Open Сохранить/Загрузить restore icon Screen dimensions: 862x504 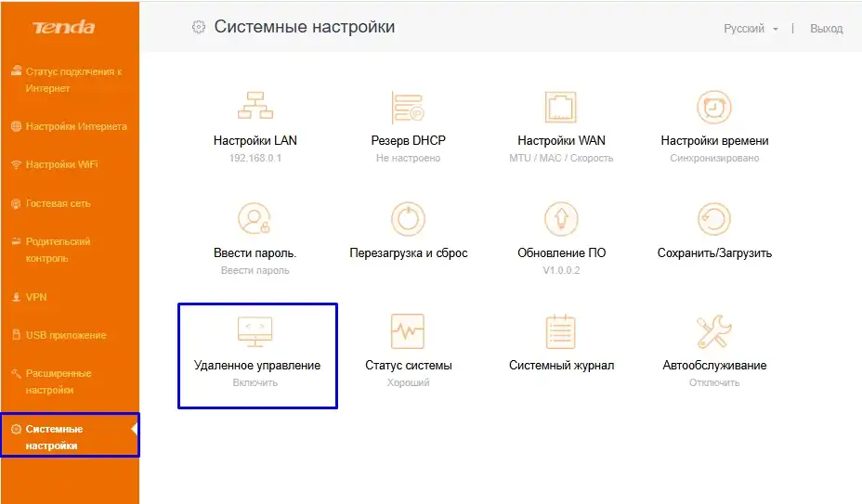714,219
